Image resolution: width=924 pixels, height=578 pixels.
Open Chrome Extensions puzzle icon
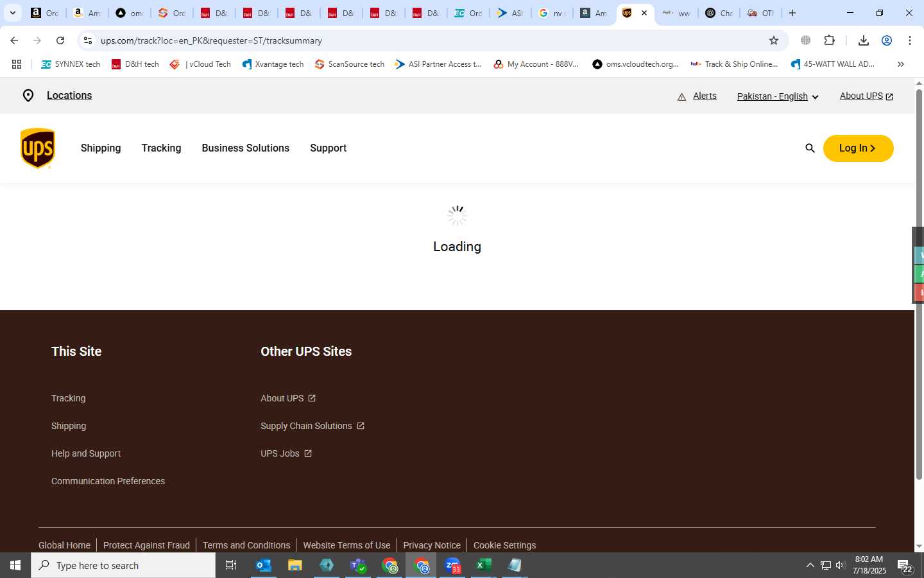click(x=829, y=40)
